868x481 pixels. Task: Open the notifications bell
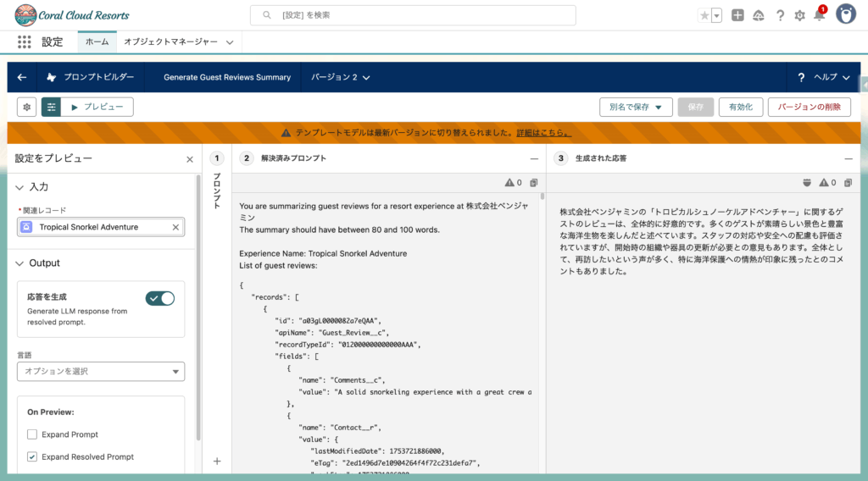point(819,15)
